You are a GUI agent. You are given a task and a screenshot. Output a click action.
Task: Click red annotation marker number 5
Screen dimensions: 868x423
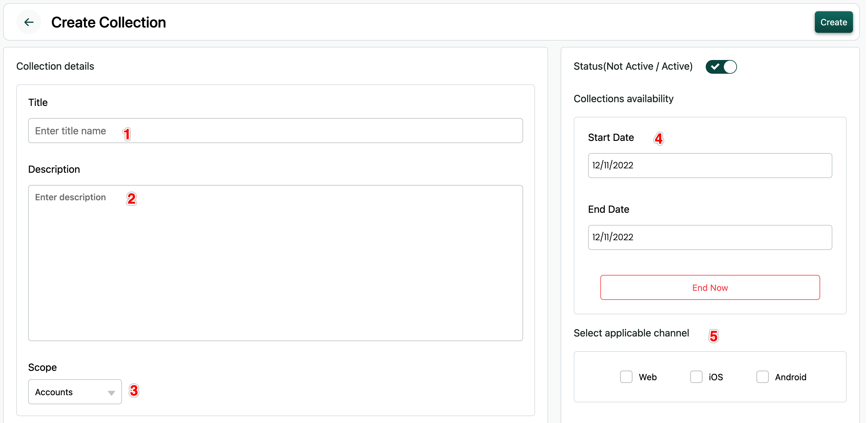point(713,336)
